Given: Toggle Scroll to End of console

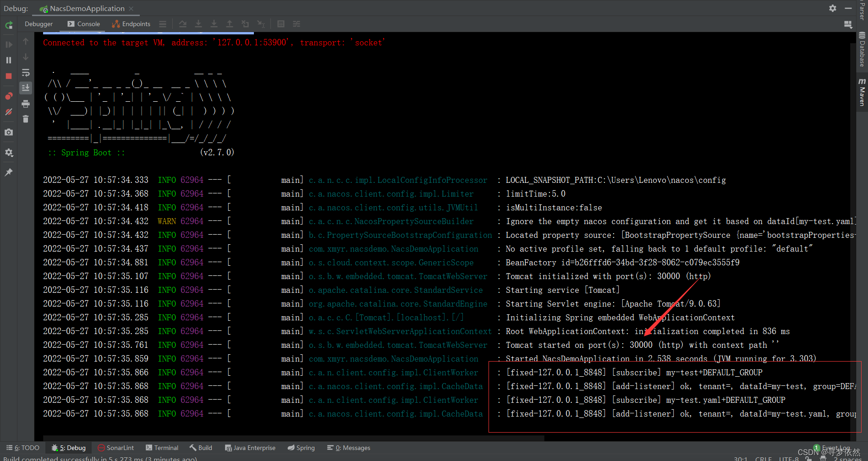Looking at the screenshot, I should [26, 88].
